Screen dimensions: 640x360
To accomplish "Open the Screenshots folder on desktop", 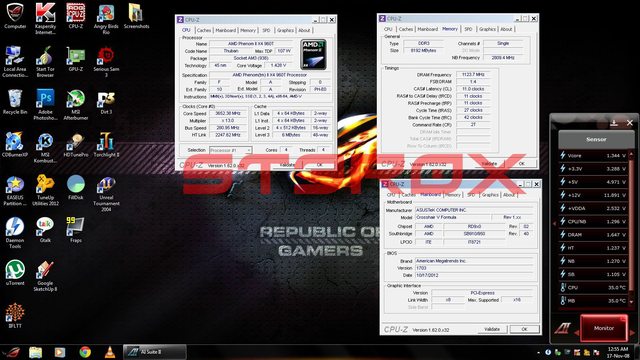I will (136, 16).
